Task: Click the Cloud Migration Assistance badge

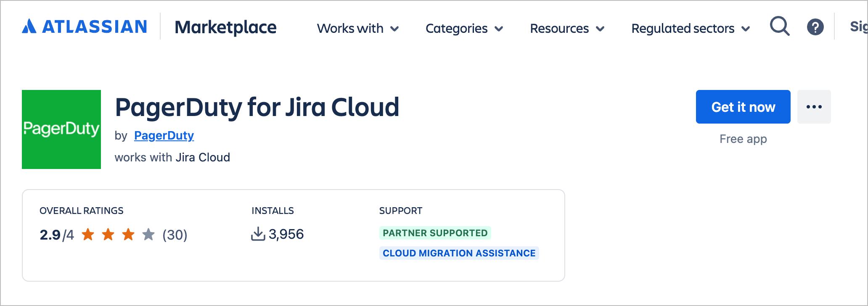Action: tap(459, 253)
